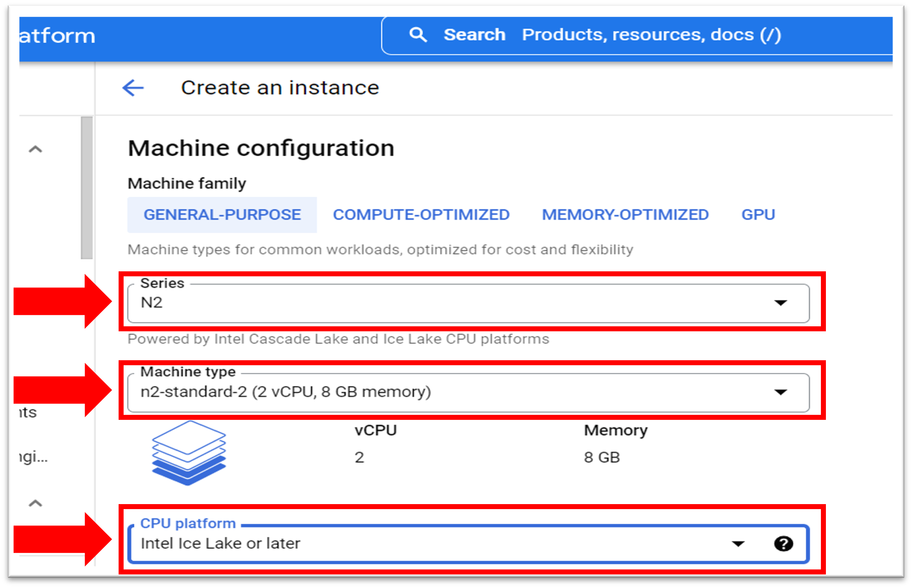Click the CPU platform help question mark icon
Screen dimensions: 912x588
[783, 544]
